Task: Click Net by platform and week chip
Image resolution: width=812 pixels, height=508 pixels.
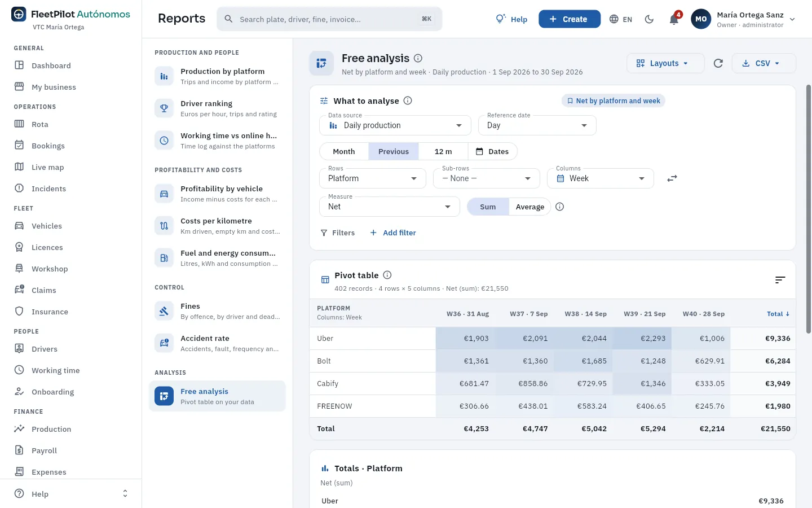Action: [614, 100]
